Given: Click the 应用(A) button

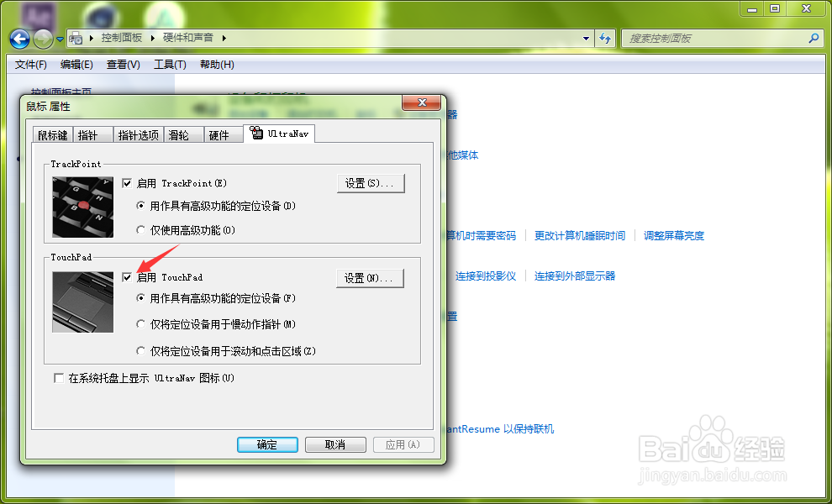Looking at the screenshot, I should 403,444.
